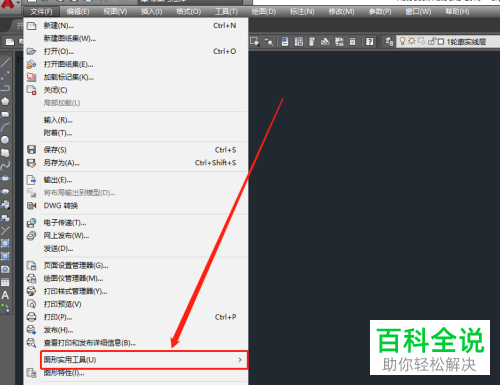Choose 打印预览(V) from the File menu

[136, 304]
